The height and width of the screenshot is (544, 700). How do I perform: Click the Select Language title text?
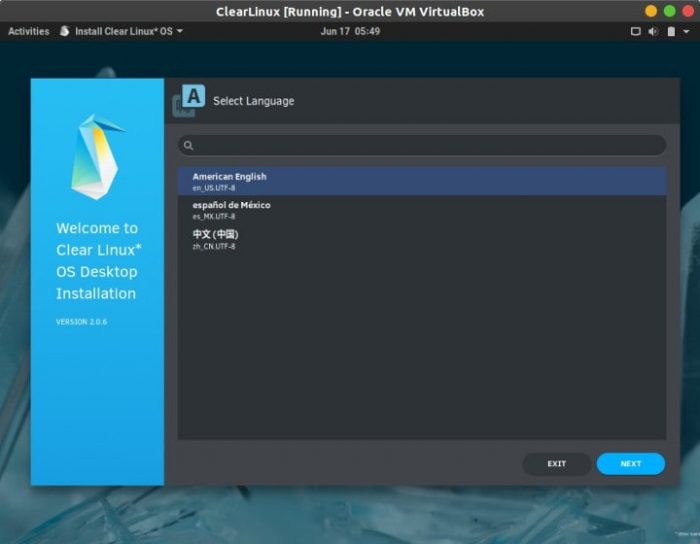click(x=254, y=101)
